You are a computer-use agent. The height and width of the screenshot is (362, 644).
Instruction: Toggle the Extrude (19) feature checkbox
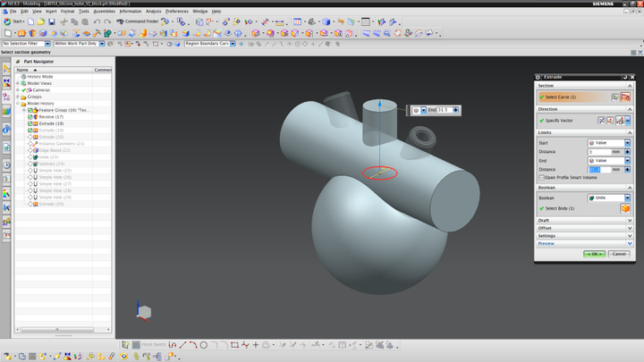click(x=30, y=130)
